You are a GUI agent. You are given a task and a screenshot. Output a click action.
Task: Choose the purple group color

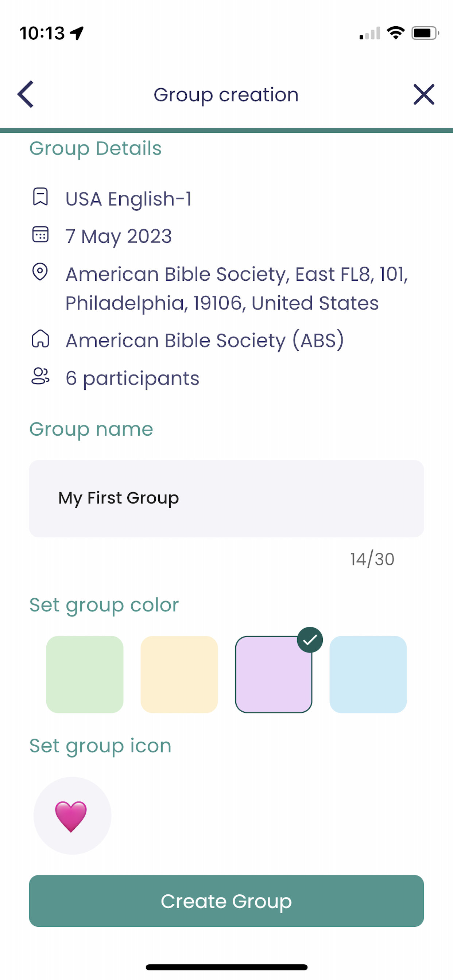[274, 674]
